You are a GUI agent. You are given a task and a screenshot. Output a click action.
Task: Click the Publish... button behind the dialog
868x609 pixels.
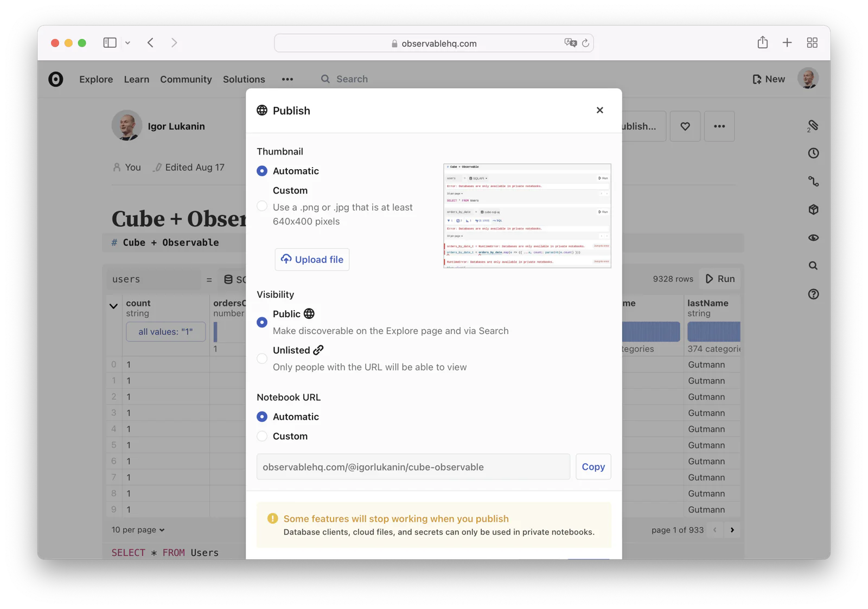[643, 126]
